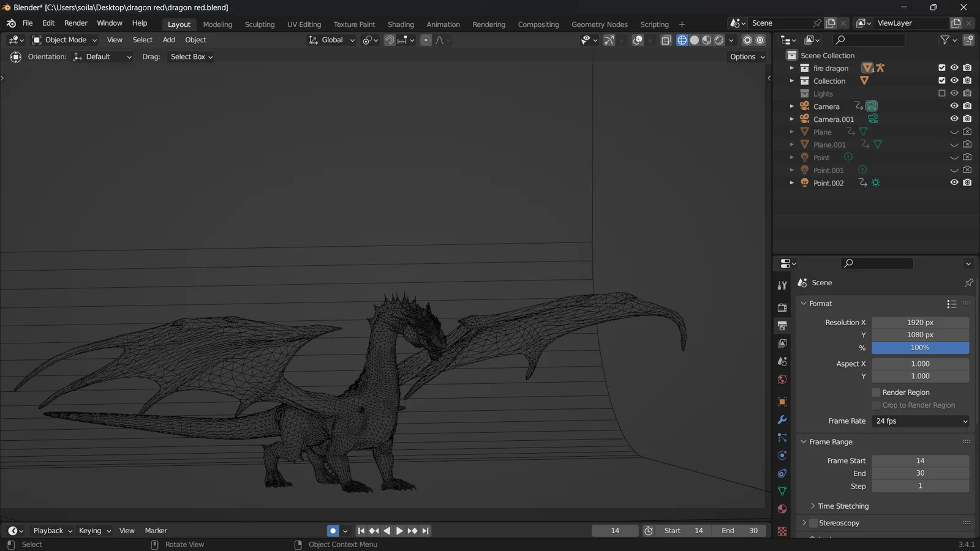Enable the Render Region checkbox
Screen dimensions: 980x551
click(x=876, y=392)
